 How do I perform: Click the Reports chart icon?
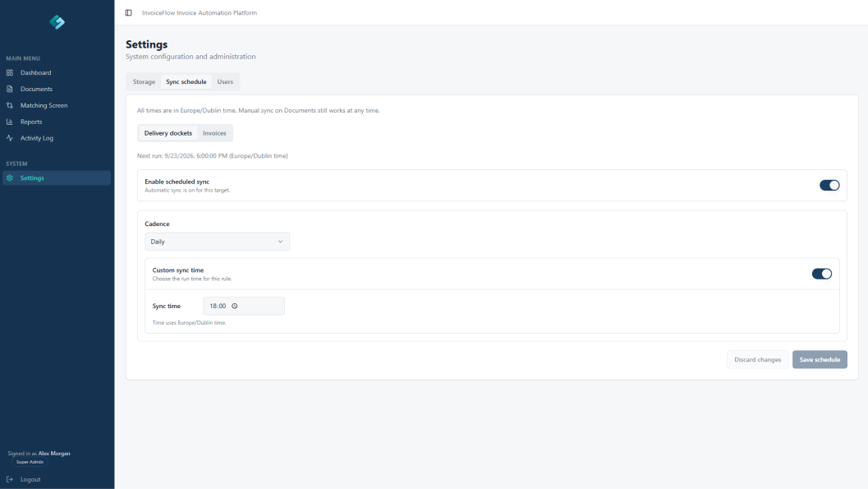tap(10, 122)
